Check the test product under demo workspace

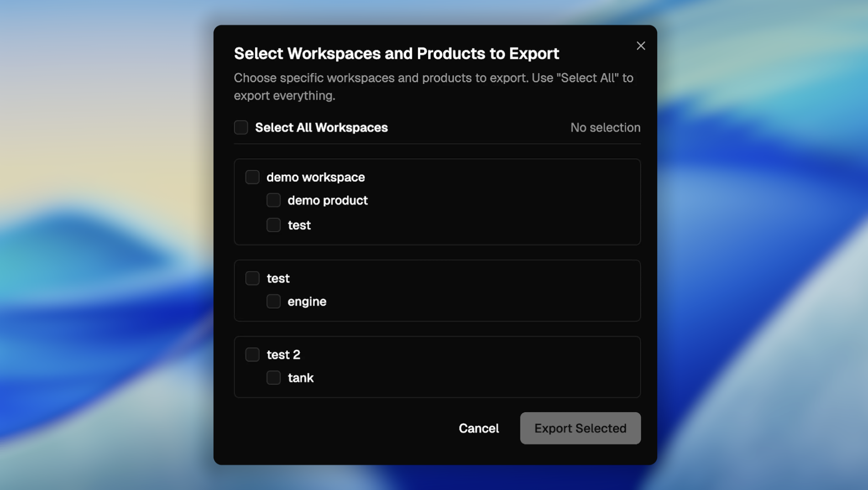click(x=273, y=225)
